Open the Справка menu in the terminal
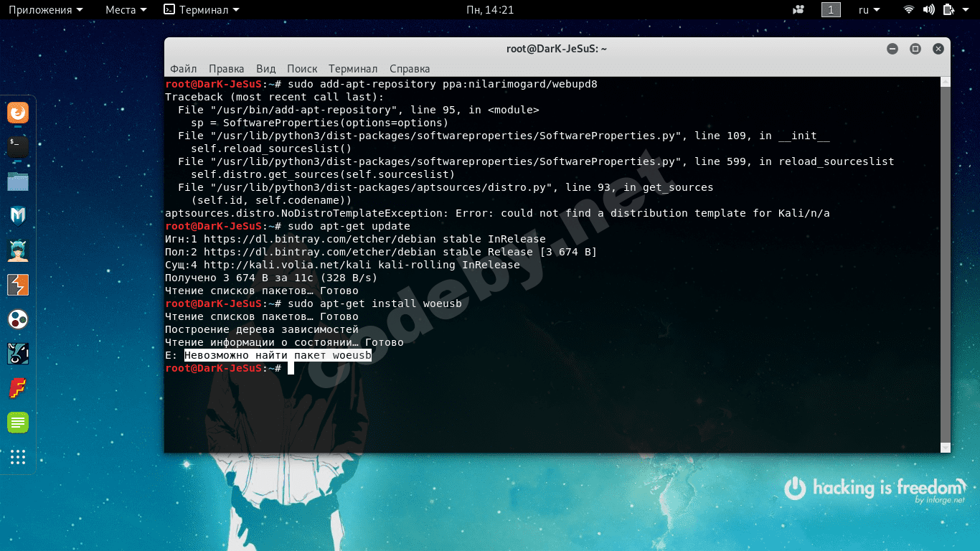980x551 pixels. coord(410,69)
